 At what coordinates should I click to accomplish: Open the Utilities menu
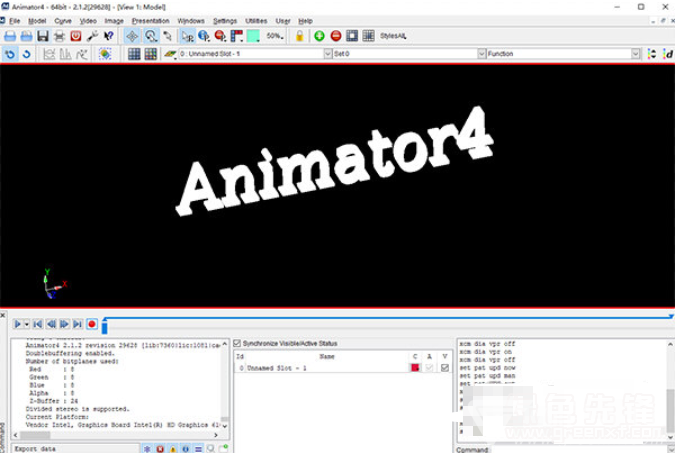point(256,21)
